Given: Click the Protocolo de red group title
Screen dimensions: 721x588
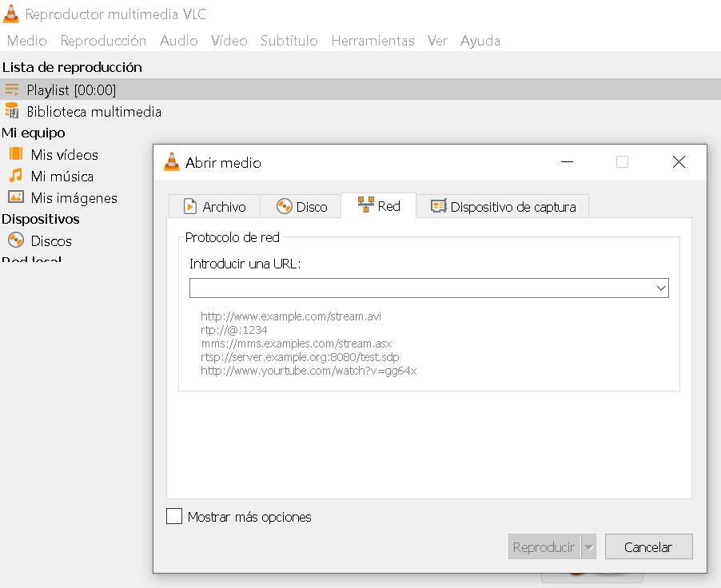Looking at the screenshot, I should point(233,238).
